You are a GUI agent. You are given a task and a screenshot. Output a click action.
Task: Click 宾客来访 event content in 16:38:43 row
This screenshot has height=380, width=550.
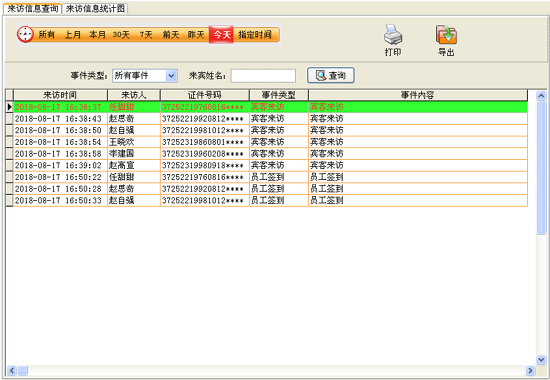click(x=327, y=119)
